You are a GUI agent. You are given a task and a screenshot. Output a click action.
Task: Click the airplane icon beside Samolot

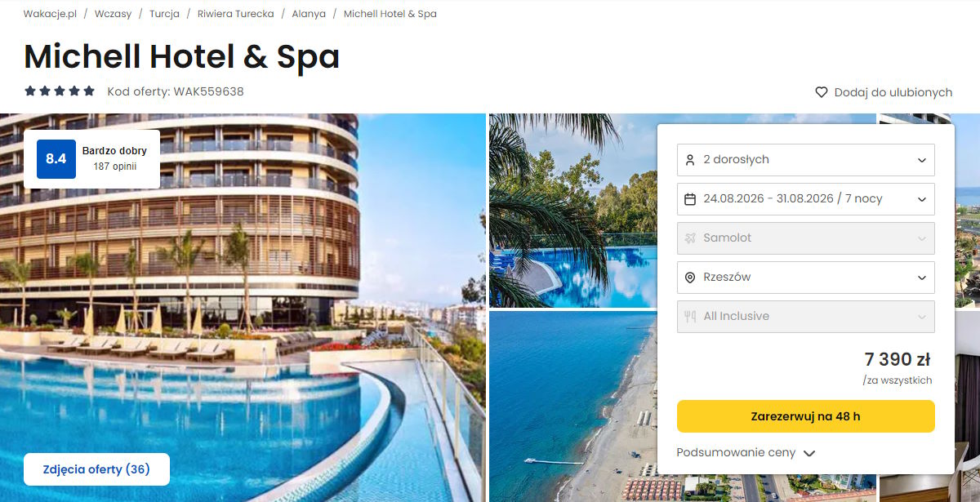[x=690, y=238]
